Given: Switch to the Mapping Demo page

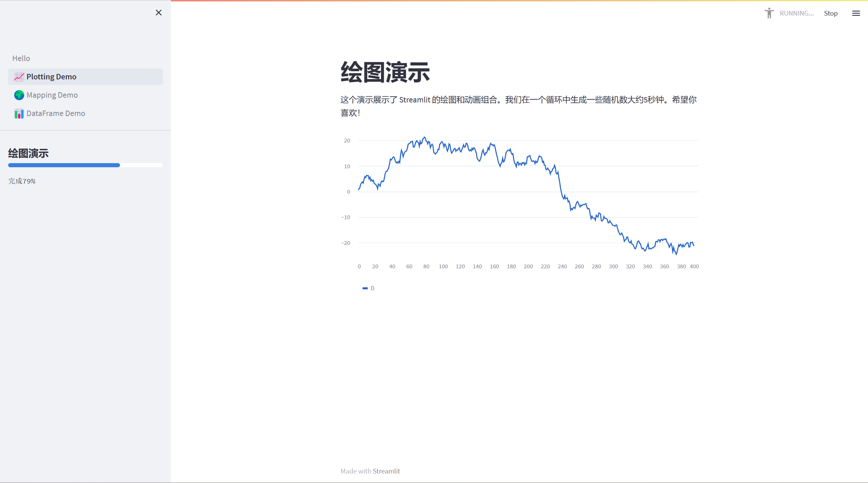Looking at the screenshot, I should point(52,95).
